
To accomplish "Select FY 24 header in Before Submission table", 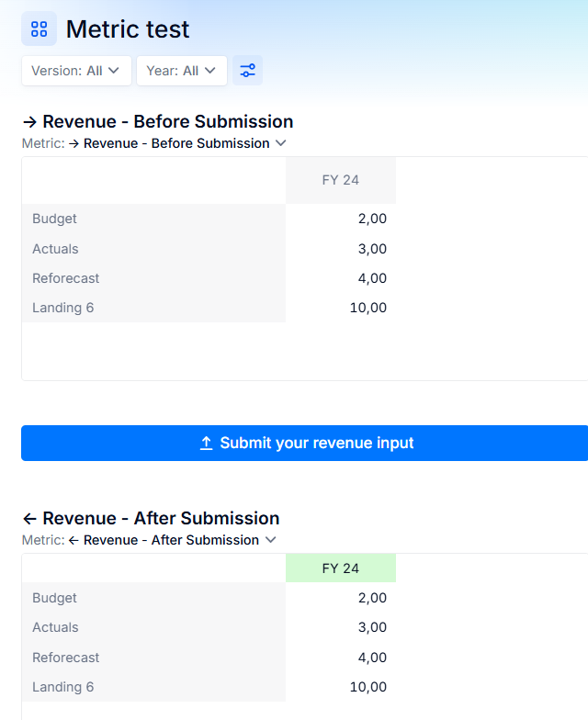I will 341,180.
